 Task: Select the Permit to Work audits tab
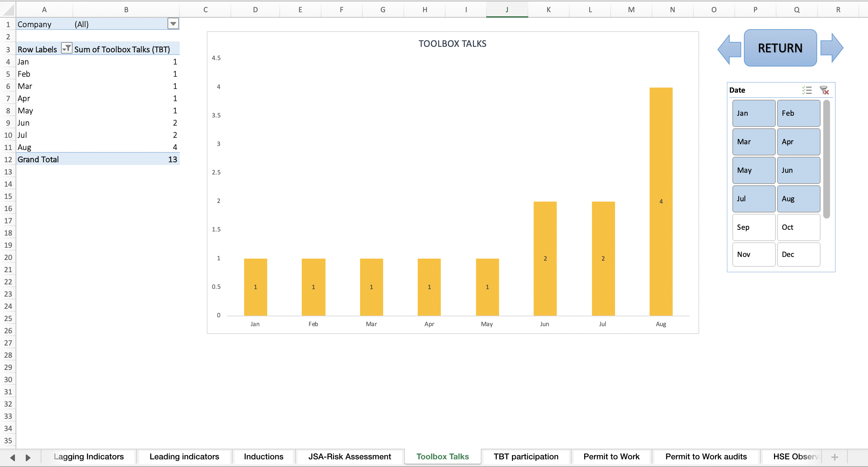[706, 456]
